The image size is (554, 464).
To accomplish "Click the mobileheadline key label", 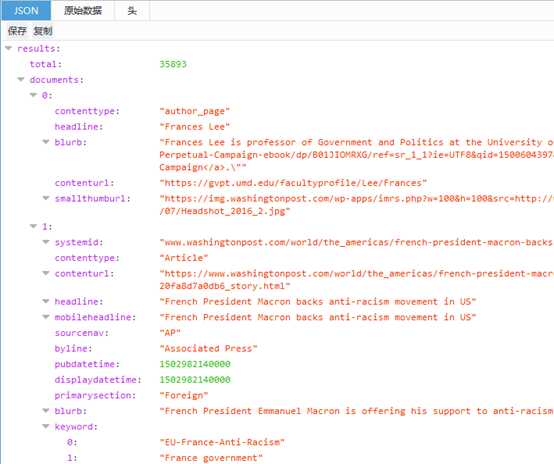I will point(95,317).
